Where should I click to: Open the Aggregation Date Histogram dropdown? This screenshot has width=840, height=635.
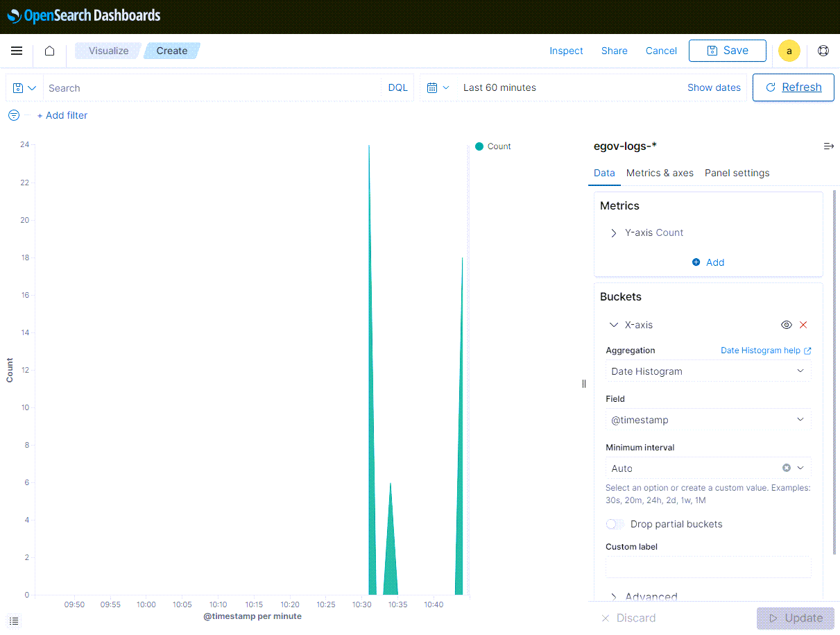[x=708, y=371]
